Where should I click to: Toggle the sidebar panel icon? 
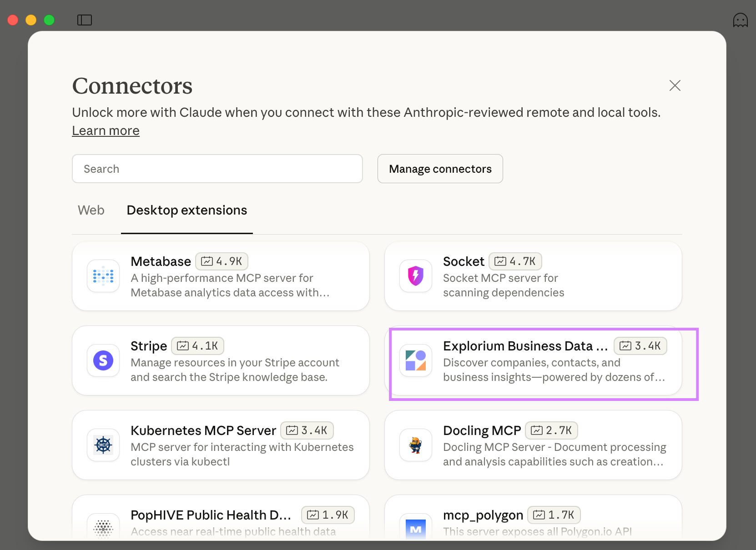pyautogui.click(x=85, y=20)
